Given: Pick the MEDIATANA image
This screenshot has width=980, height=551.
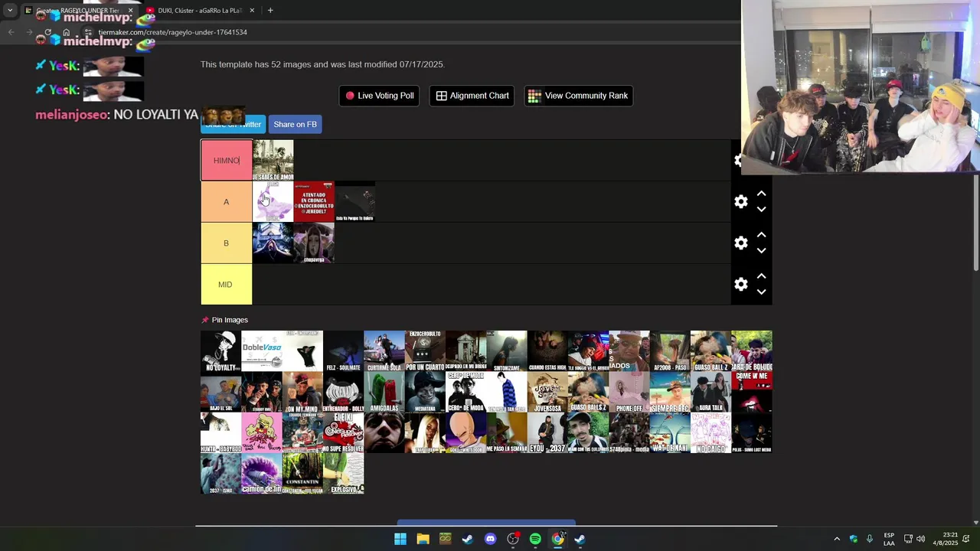Looking at the screenshot, I should click(x=425, y=392).
